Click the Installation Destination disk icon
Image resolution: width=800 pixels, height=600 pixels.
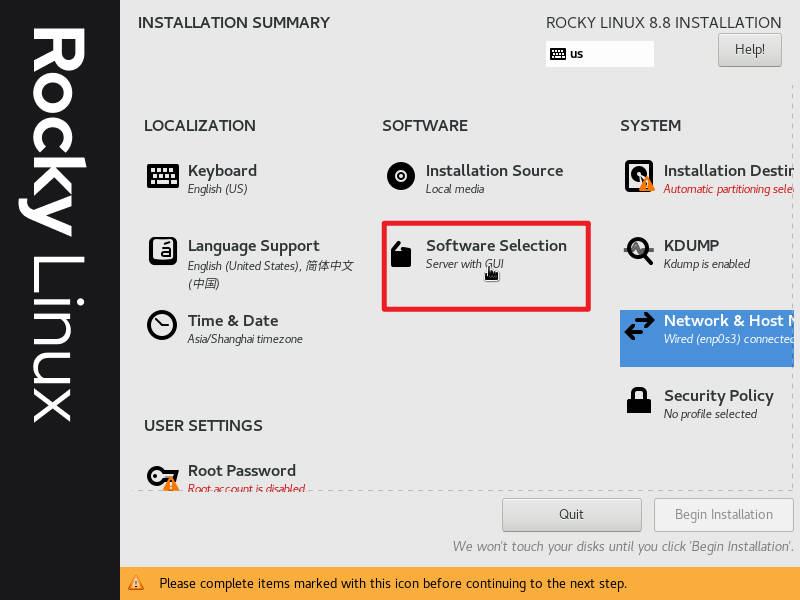(x=639, y=176)
